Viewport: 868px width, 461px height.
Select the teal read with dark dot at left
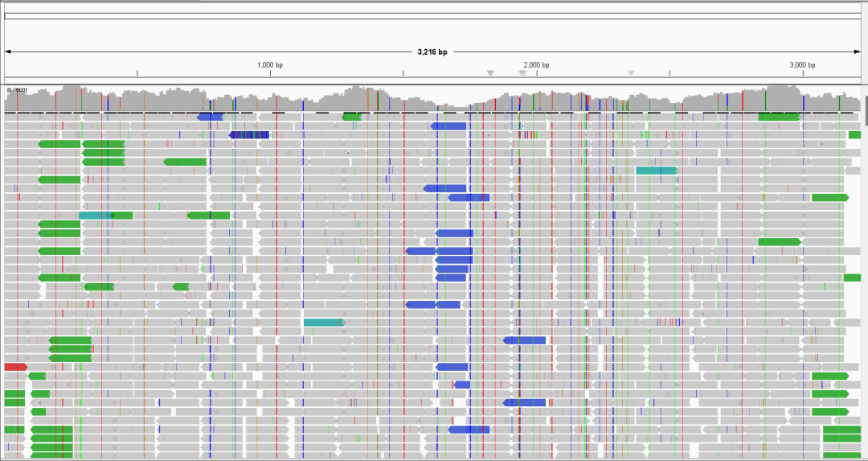point(95,215)
